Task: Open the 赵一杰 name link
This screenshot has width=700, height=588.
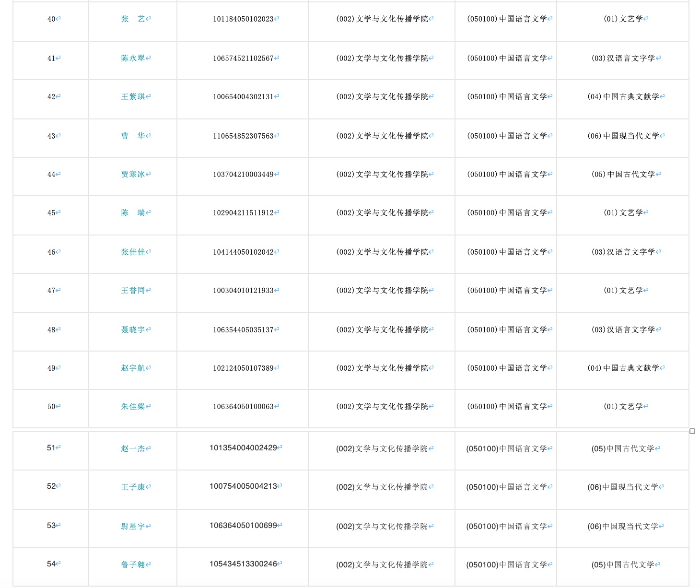Action: [133, 448]
